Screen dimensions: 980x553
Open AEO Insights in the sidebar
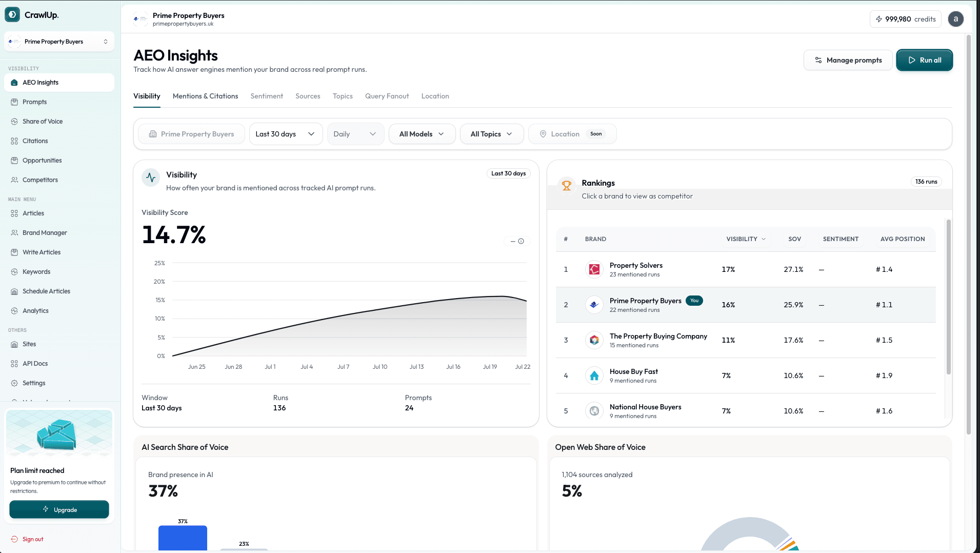pos(59,83)
